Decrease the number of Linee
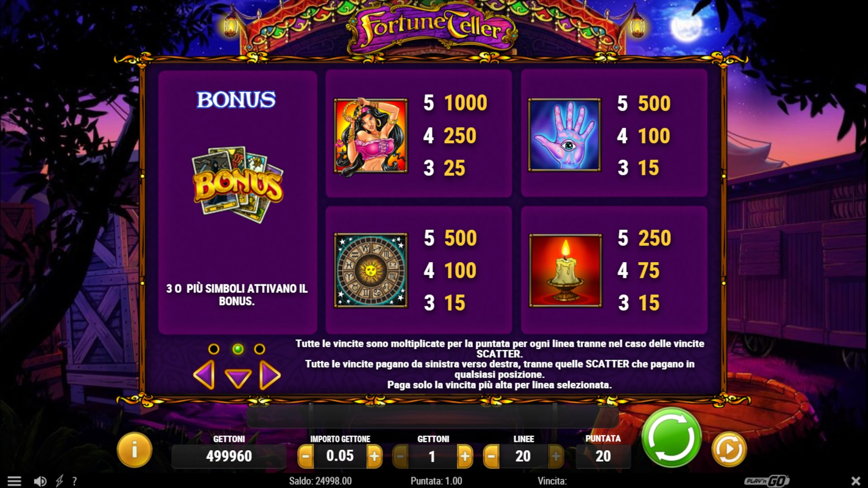The height and width of the screenshot is (488, 868). [491, 456]
